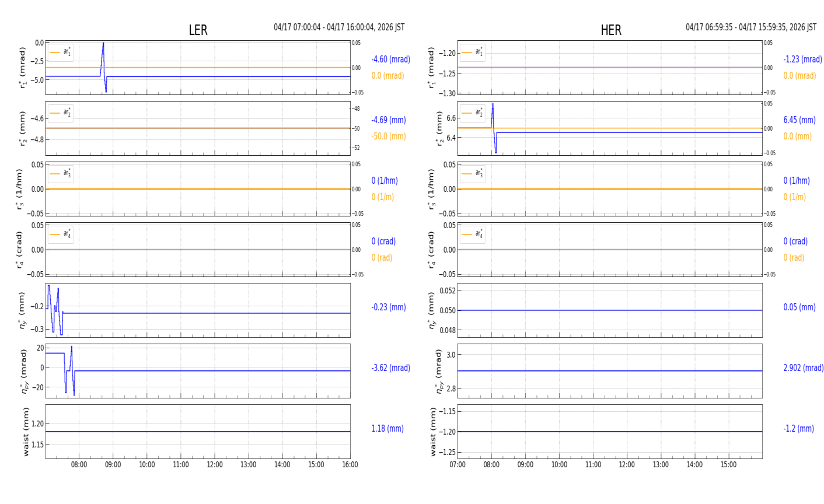Click the 11:00 tick on the HER time axis
The height and width of the screenshot is (504, 824).
(x=593, y=465)
